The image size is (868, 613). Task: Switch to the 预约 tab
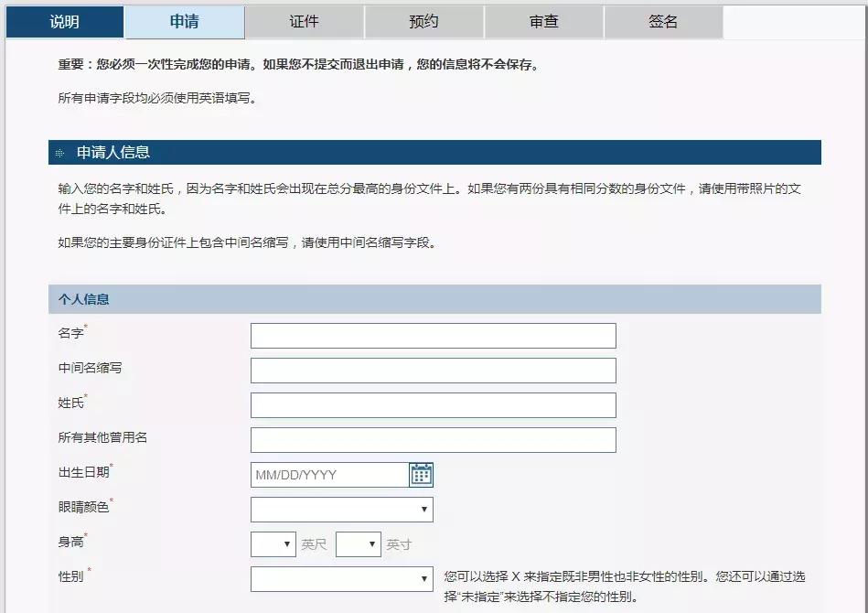[x=423, y=18]
